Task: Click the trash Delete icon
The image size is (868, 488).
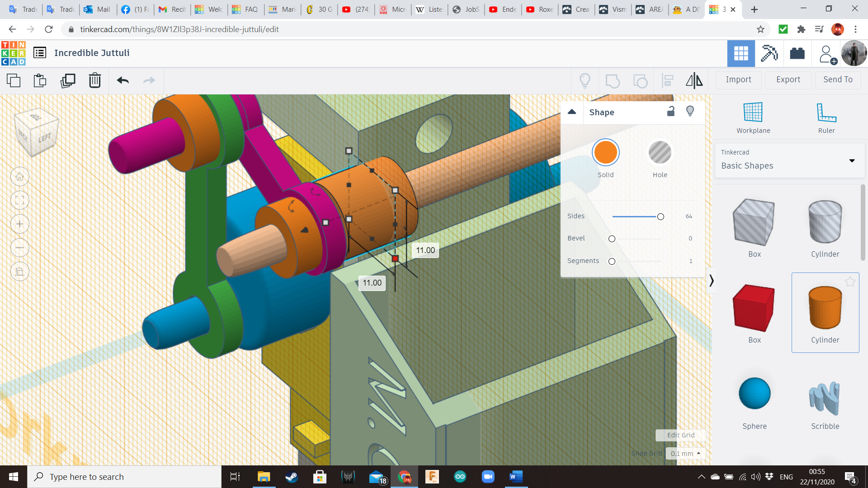Action: (x=95, y=80)
